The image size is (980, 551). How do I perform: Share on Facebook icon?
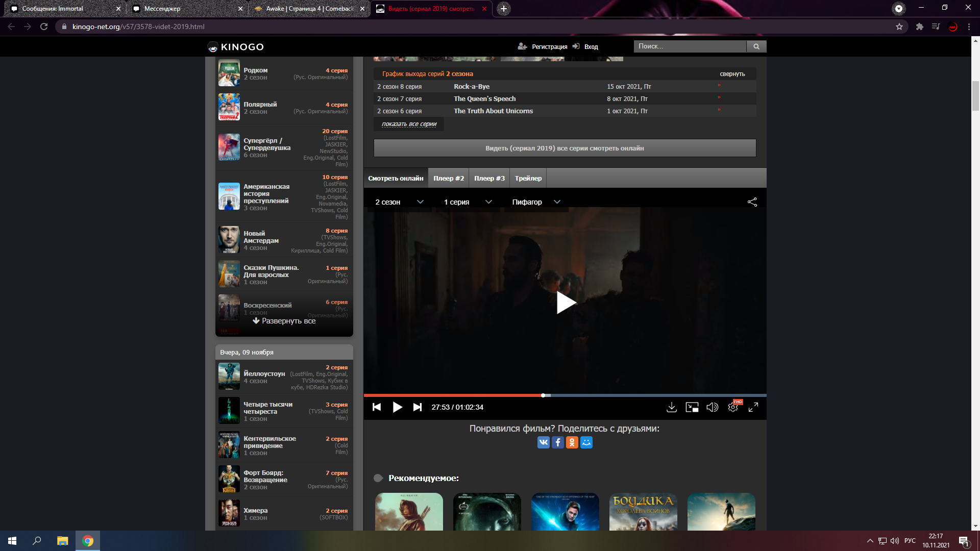(557, 442)
